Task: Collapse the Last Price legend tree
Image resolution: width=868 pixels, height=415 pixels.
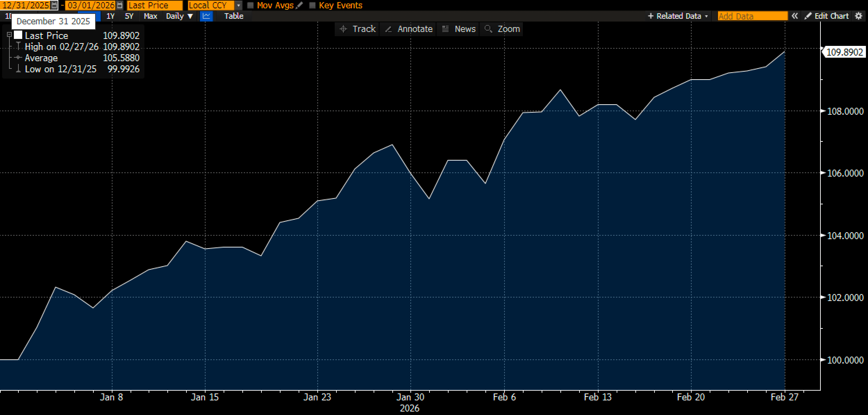Action: tap(9, 35)
